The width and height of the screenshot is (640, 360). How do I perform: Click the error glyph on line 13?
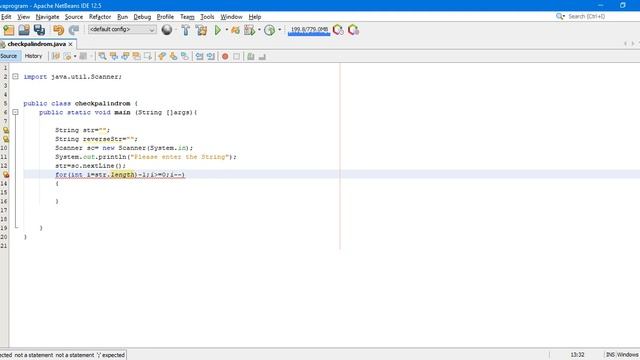6,175
